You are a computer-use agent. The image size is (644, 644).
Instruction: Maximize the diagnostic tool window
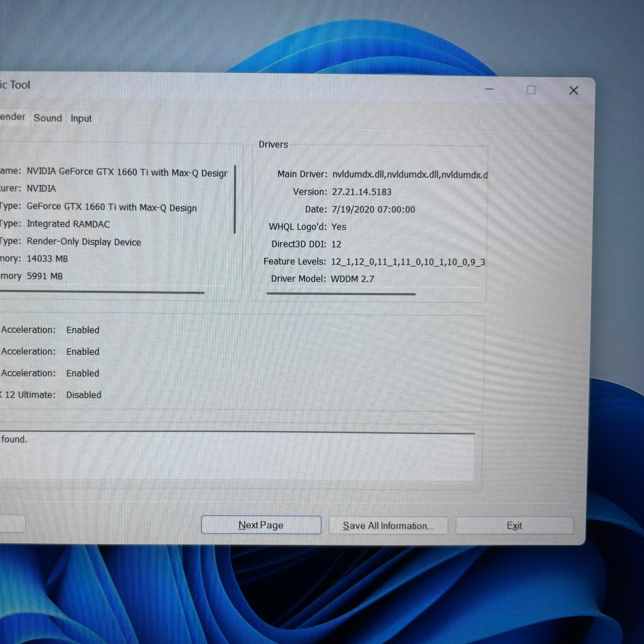(531, 90)
